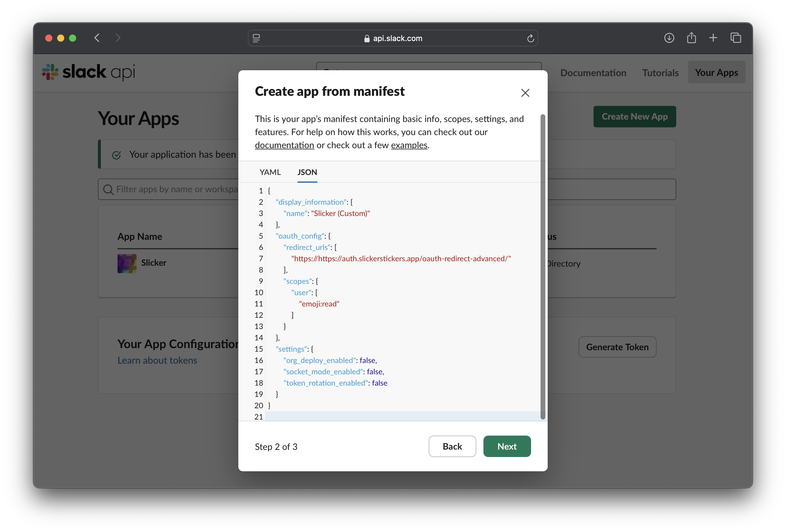Viewport: 786px width, 532px height.
Task: Click the page reader icon in address bar
Action: tap(256, 38)
